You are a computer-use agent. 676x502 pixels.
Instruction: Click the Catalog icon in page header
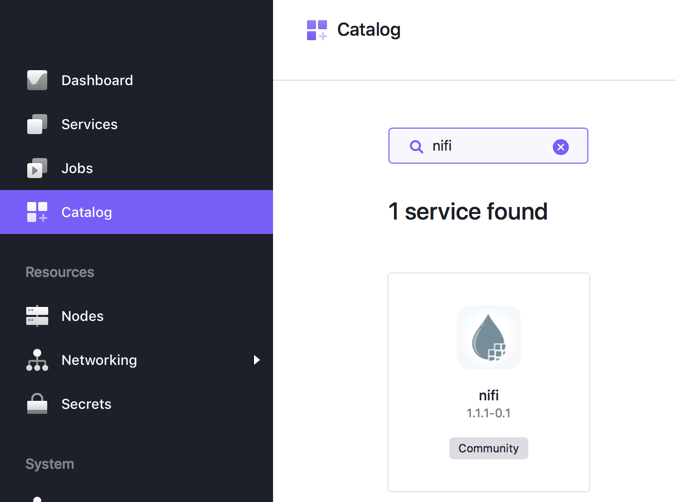click(317, 30)
